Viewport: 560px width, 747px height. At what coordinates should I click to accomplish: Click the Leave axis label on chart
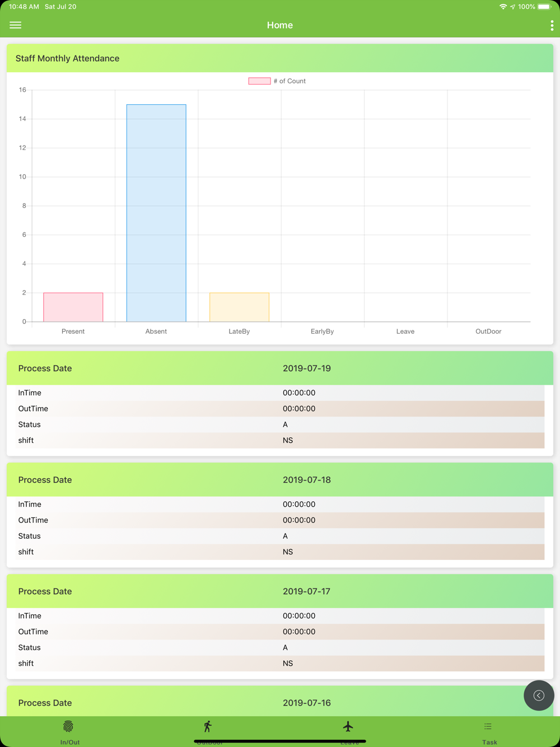(x=405, y=332)
